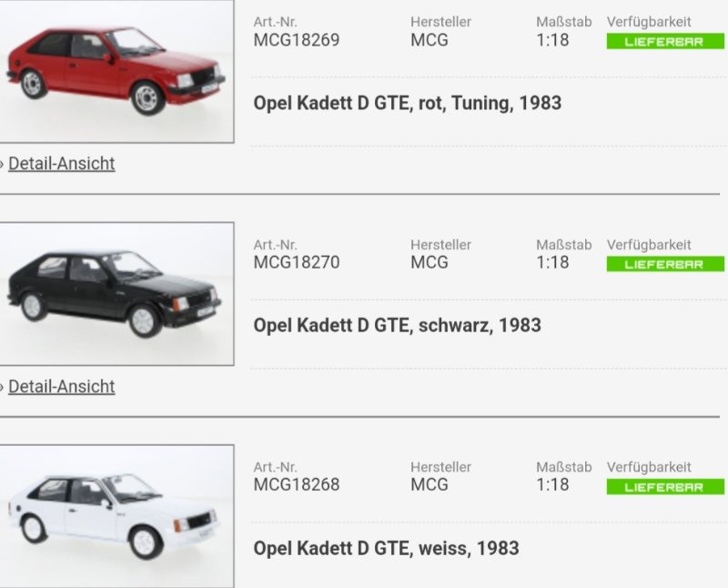The height and width of the screenshot is (588, 728).
Task: Click Maßstab 1:18 of the red Kadett
Action: pyautogui.click(x=552, y=40)
